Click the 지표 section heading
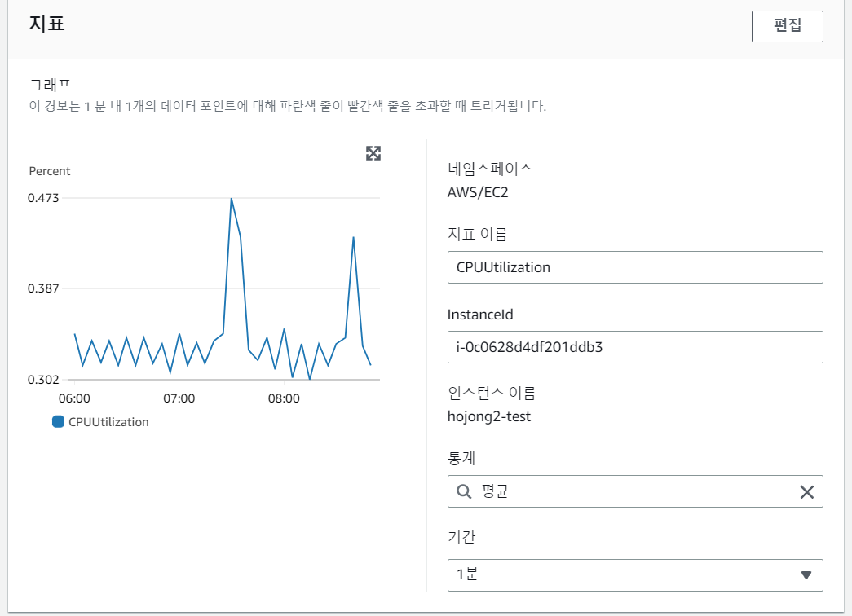 coord(46,24)
